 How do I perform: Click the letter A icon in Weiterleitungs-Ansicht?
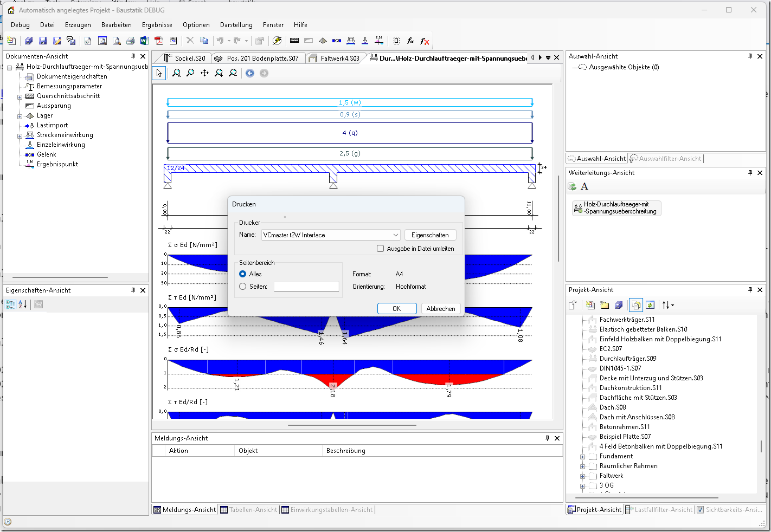[x=584, y=186]
